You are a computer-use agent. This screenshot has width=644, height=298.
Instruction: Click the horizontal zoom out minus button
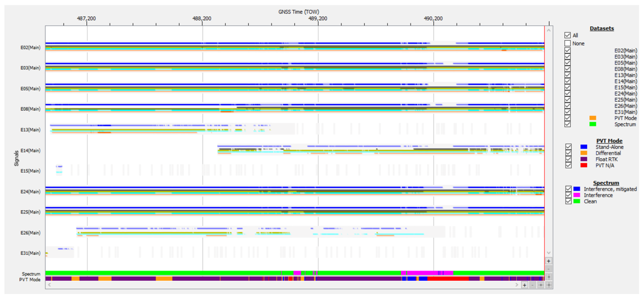[x=533, y=285]
